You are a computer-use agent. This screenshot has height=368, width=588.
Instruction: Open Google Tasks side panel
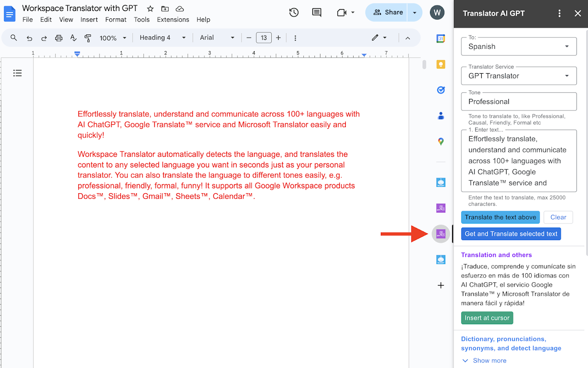pos(441,90)
